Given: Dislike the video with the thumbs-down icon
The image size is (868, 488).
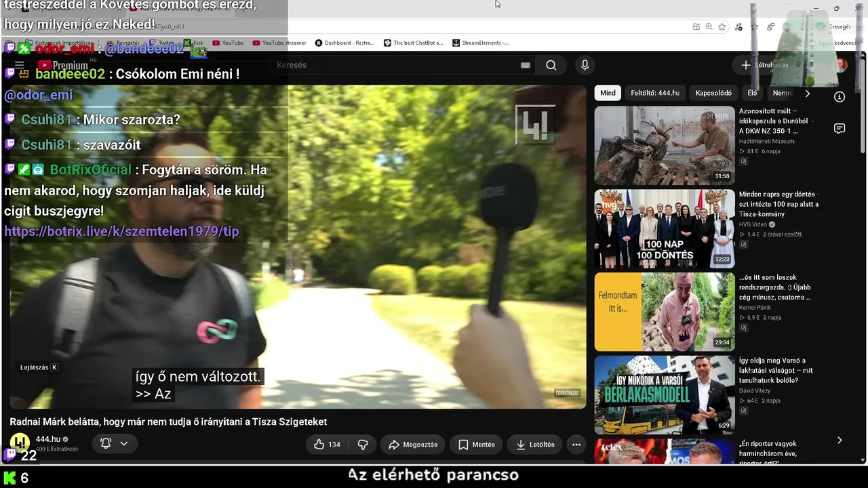Looking at the screenshot, I should [x=363, y=445].
